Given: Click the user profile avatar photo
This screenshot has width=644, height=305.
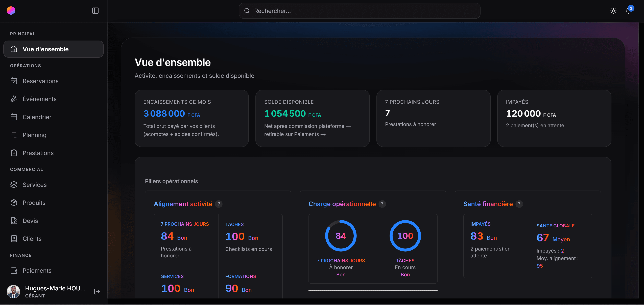Looking at the screenshot, I should 13,292.
